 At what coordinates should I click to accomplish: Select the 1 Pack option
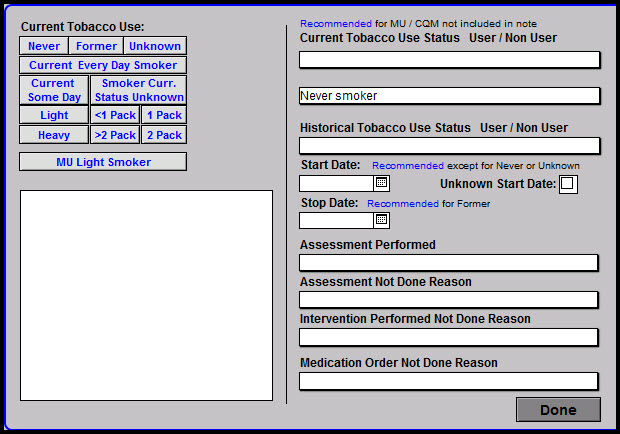[x=163, y=116]
